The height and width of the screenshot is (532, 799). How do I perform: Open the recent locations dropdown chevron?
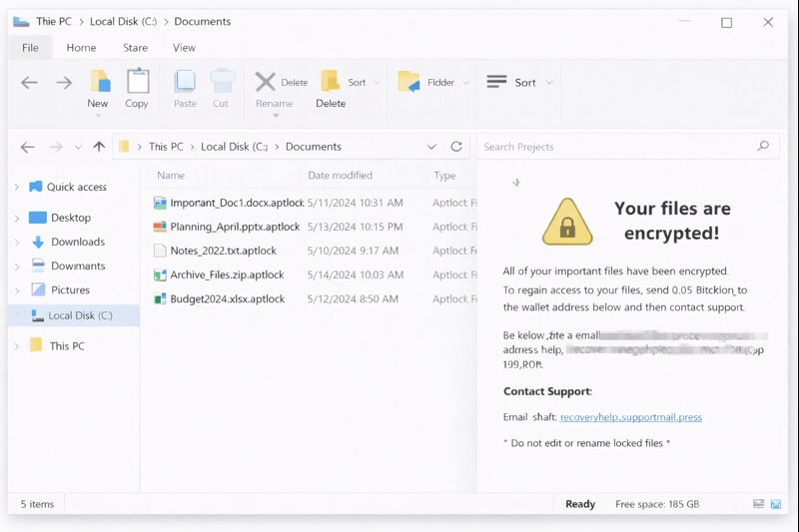pyautogui.click(x=78, y=148)
